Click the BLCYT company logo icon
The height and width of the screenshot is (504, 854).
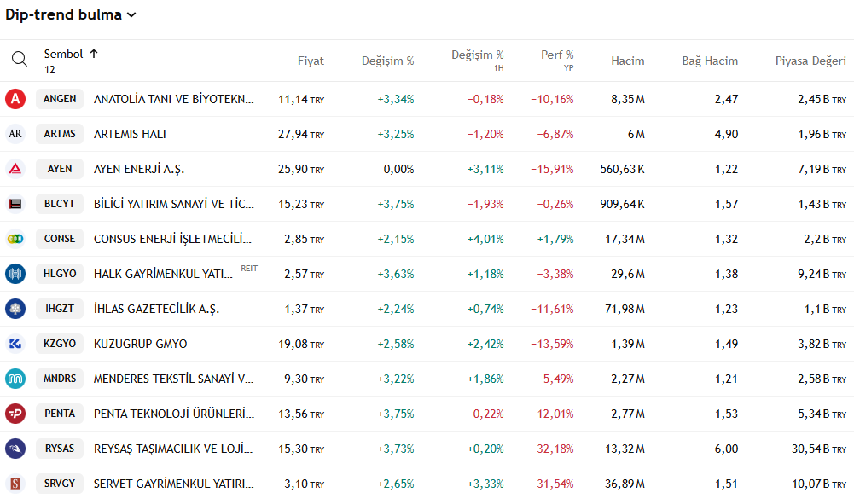click(15, 204)
